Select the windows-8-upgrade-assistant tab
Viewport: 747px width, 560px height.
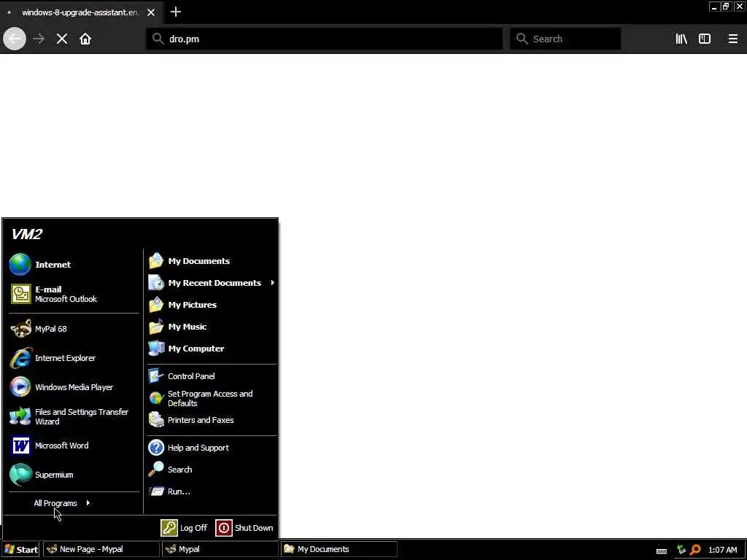point(81,12)
